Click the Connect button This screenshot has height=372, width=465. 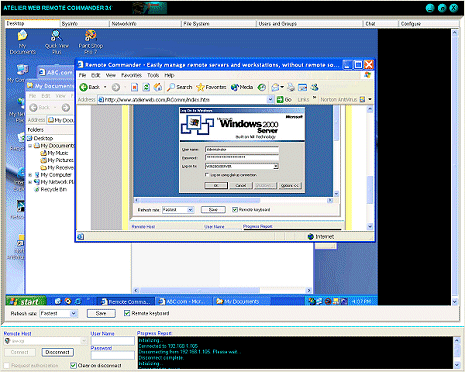(20, 352)
